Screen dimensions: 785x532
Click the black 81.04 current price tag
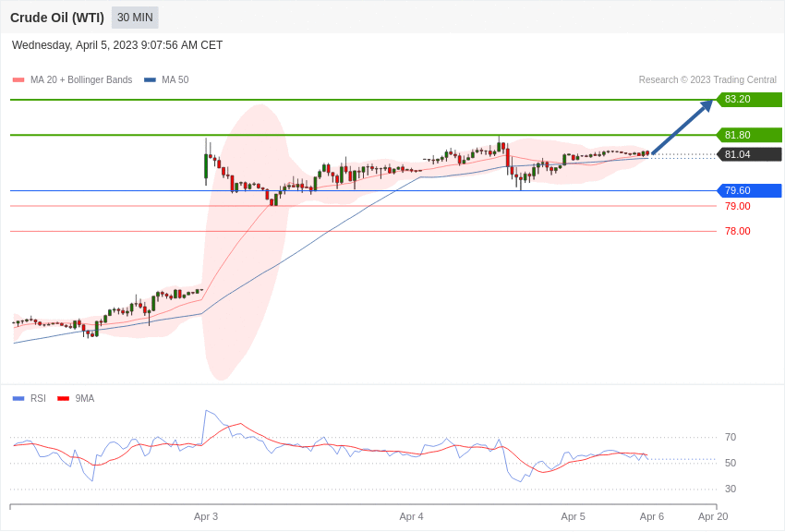pos(748,155)
